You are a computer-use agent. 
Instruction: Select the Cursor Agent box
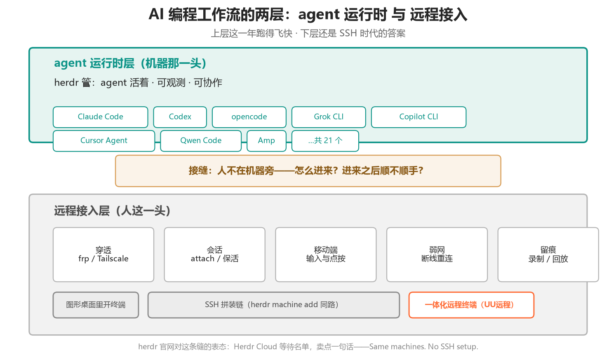(104, 141)
